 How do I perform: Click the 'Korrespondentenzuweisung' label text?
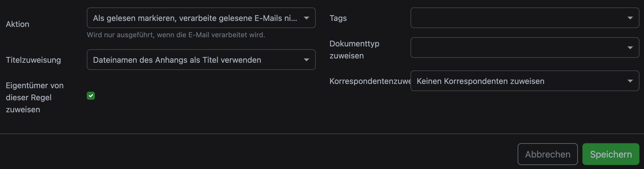[x=370, y=81]
